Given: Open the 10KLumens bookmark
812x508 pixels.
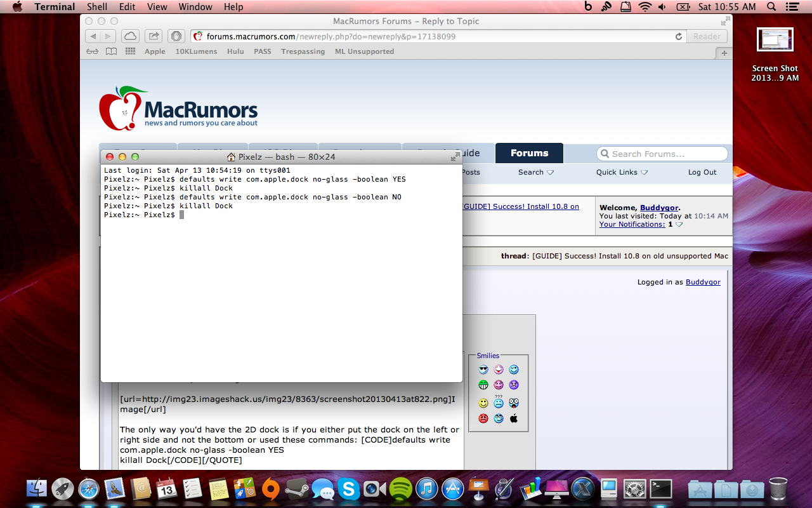Looking at the screenshot, I should click(196, 51).
